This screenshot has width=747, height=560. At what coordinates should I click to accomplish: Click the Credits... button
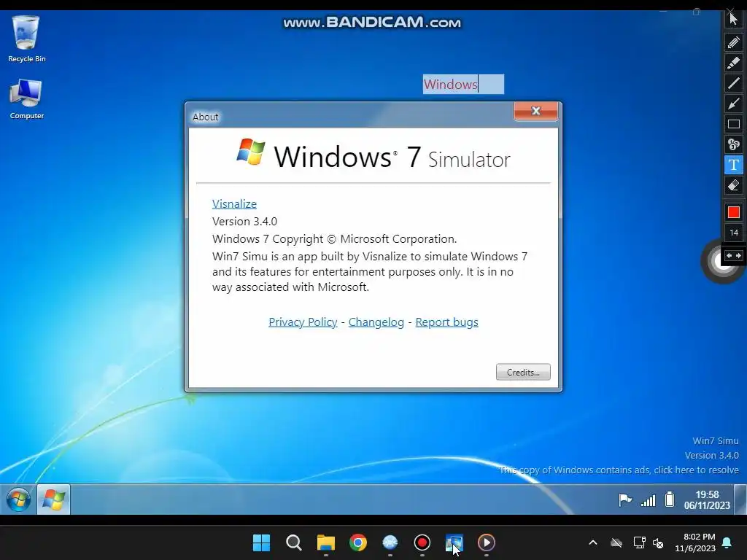(x=523, y=372)
